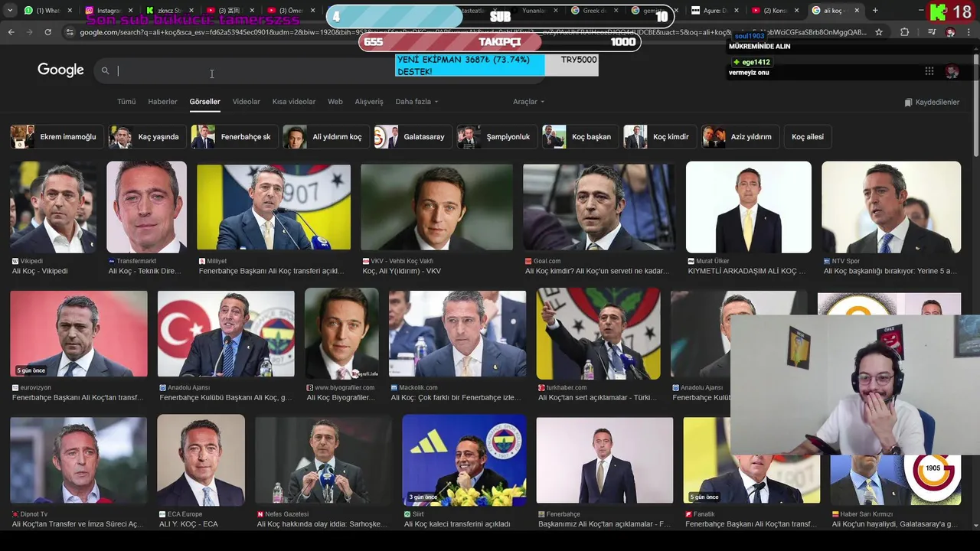Select the Web search filter

[335, 102]
